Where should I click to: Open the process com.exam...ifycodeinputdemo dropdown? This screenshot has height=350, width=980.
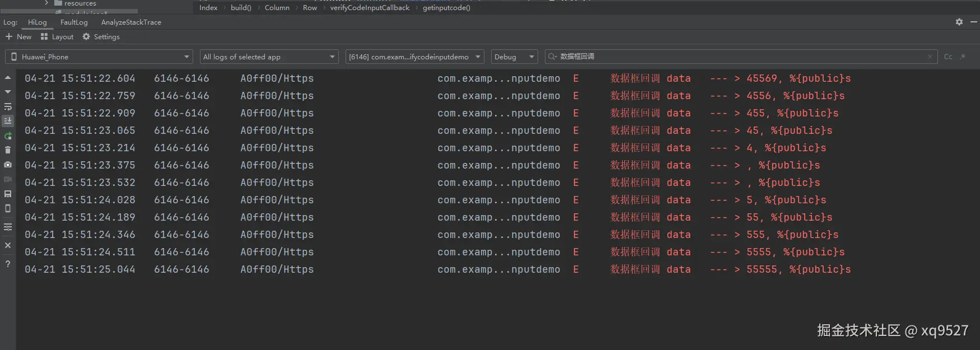[x=415, y=57]
